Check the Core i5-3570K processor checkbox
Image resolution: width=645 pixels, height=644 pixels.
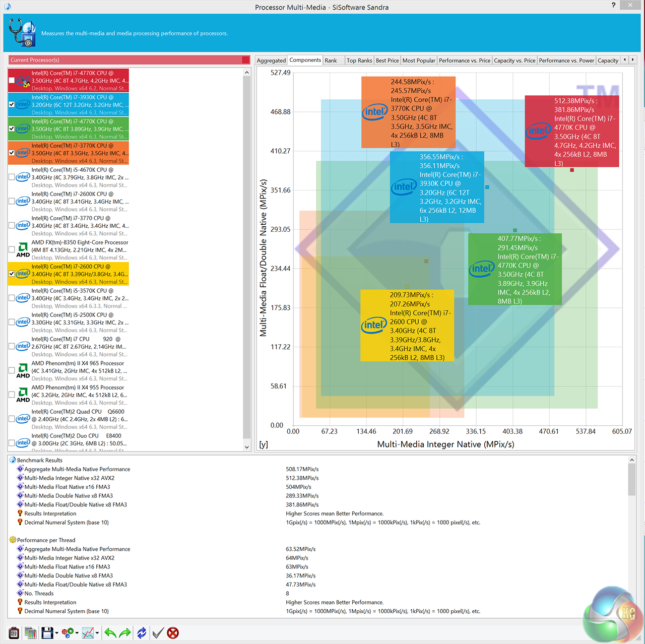[x=12, y=298]
